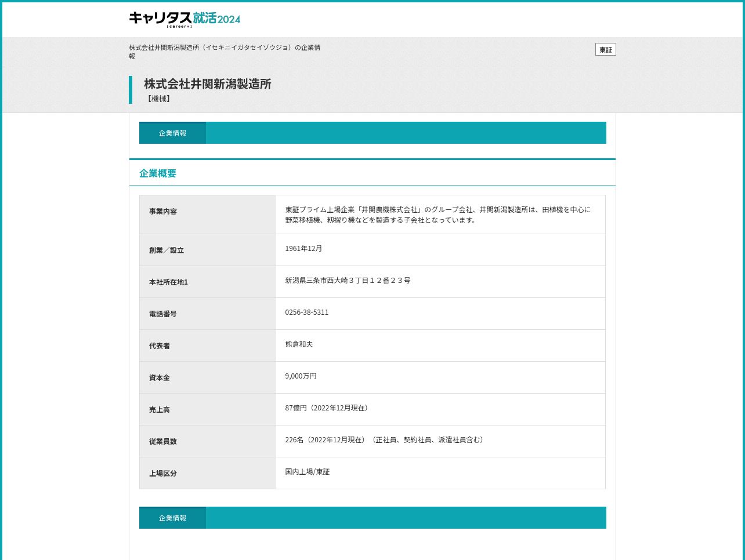Click the listing value 国内上場/東証
745x560 pixels.
(308, 472)
